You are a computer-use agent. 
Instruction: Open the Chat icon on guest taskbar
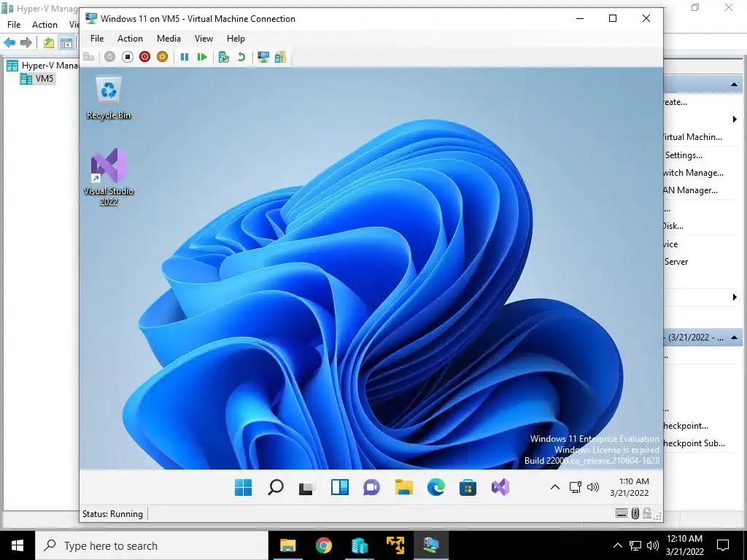click(371, 487)
